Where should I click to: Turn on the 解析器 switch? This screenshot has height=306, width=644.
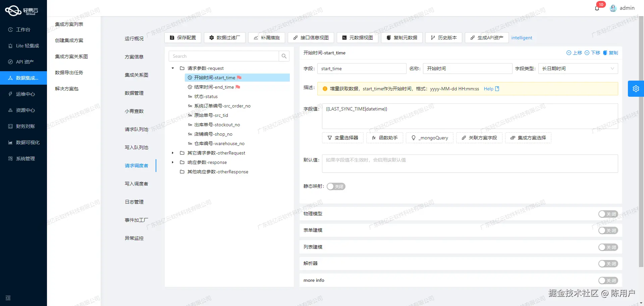(608, 264)
